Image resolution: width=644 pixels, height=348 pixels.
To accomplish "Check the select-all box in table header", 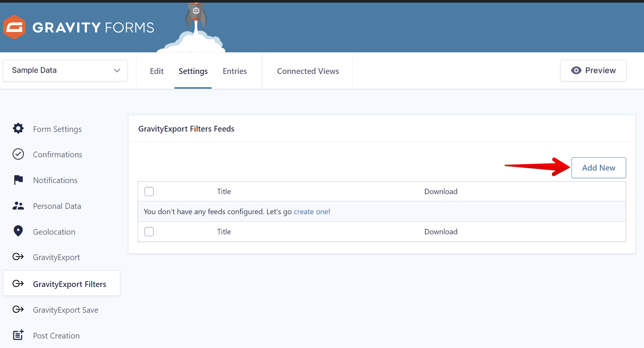I will click(149, 191).
